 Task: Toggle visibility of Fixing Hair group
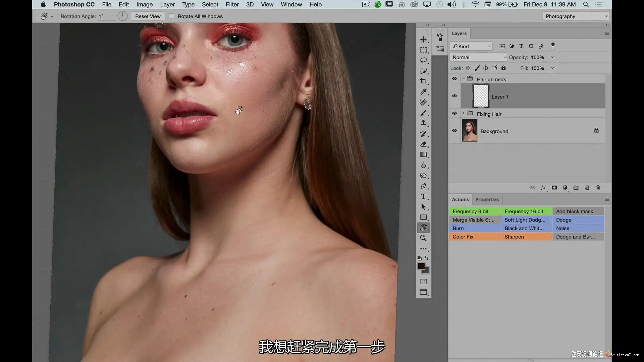454,113
